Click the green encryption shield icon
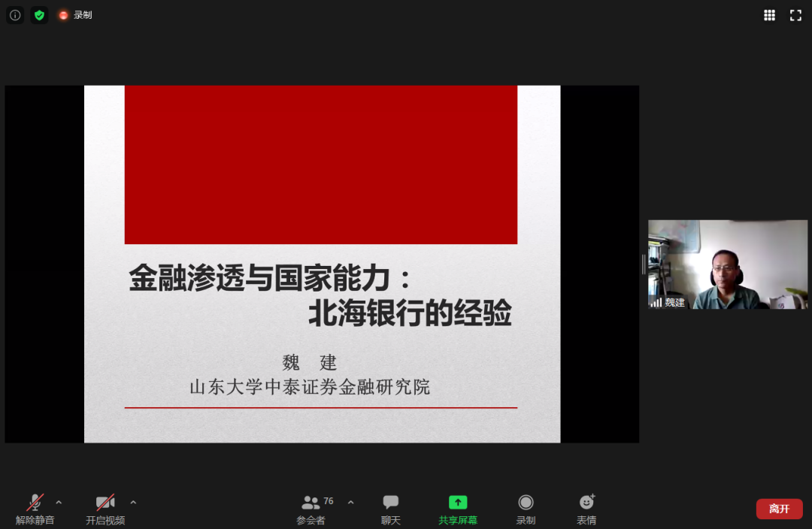 point(39,15)
